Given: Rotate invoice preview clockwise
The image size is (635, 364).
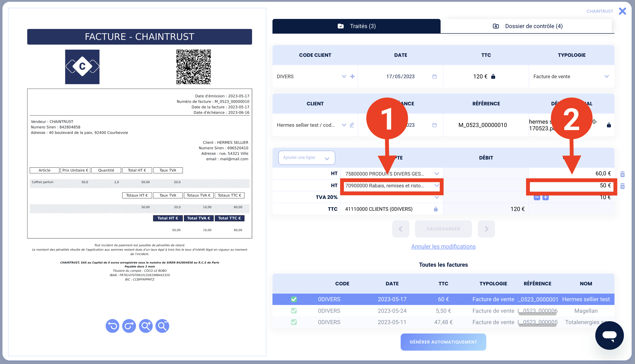Looking at the screenshot, I should pos(129,326).
